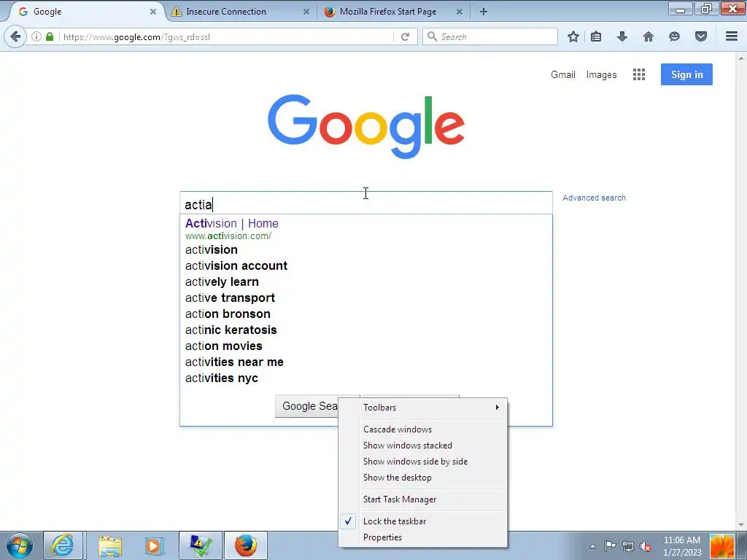Open the Images link
This screenshot has height=560, width=747.
[601, 75]
